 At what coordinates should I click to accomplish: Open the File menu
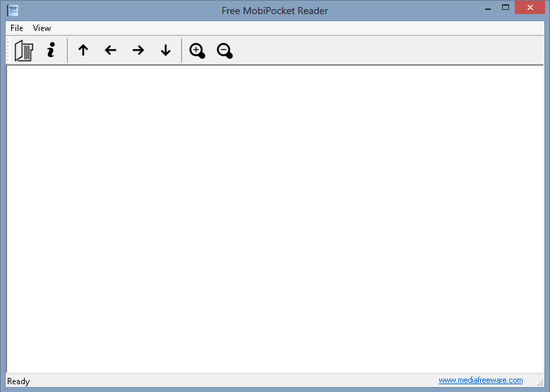tap(16, 28)
